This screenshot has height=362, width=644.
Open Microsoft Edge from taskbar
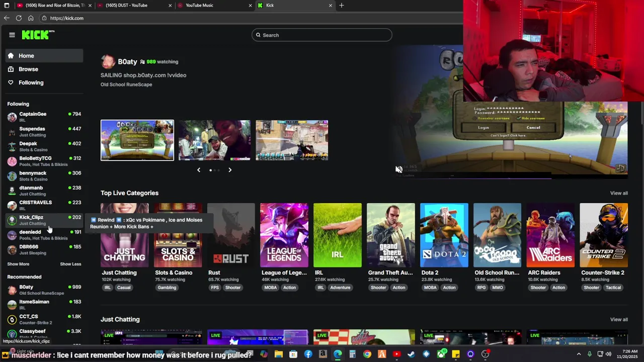pos(338,354)
